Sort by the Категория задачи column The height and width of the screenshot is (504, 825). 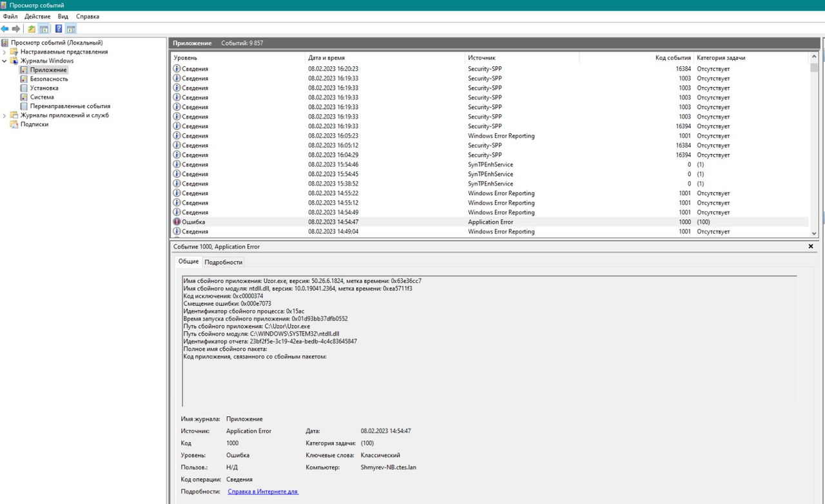751,58
